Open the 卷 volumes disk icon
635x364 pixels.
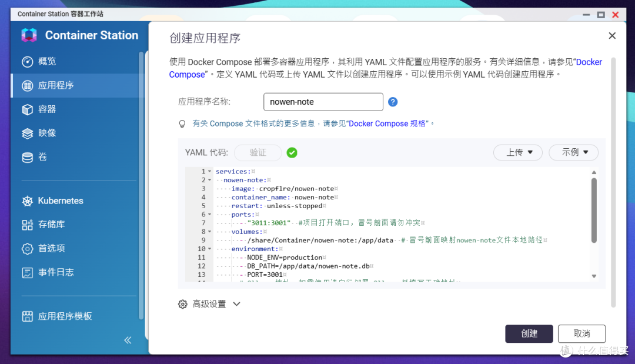pos(27,157)
